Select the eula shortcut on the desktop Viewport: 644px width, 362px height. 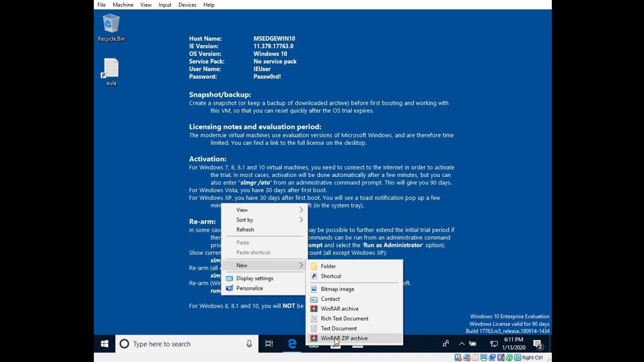pyautogui.click(x=111, y=72)
